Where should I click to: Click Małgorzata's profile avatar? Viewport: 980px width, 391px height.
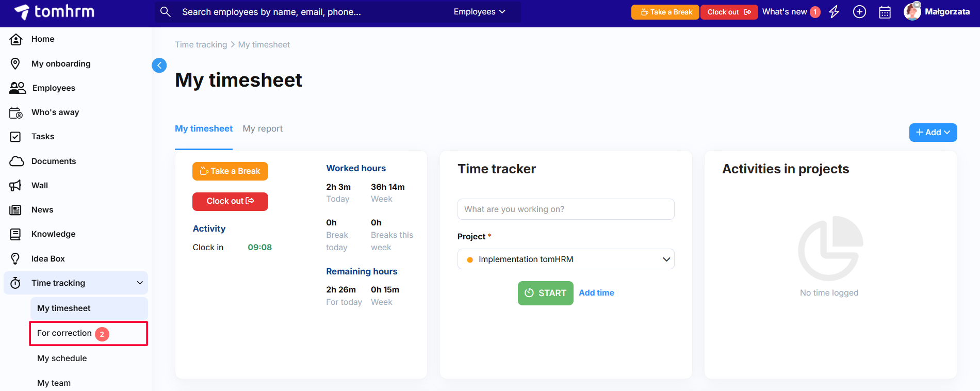coord(912,11)
